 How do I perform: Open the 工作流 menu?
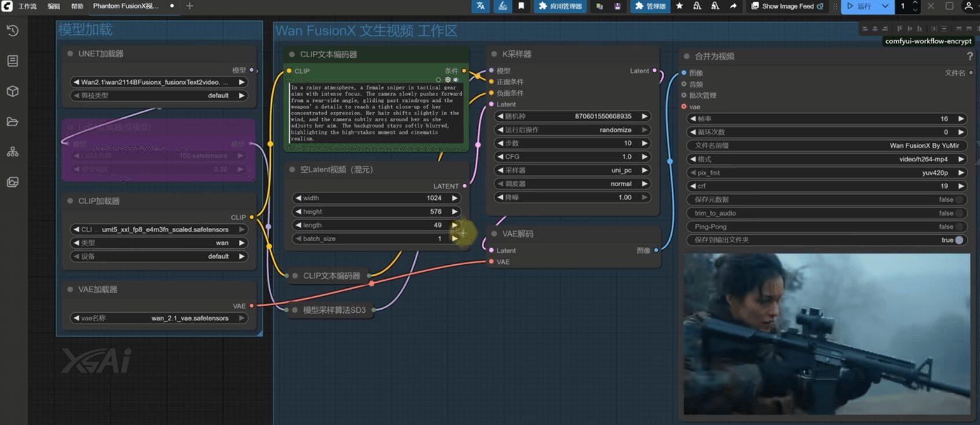(x=28, y=6)
